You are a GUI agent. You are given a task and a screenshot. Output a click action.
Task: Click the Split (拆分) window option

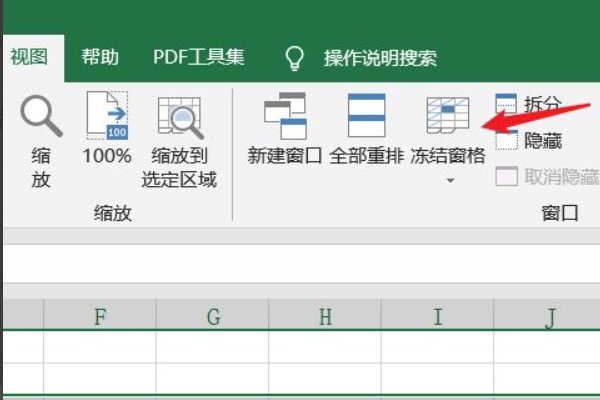(528, 104)
